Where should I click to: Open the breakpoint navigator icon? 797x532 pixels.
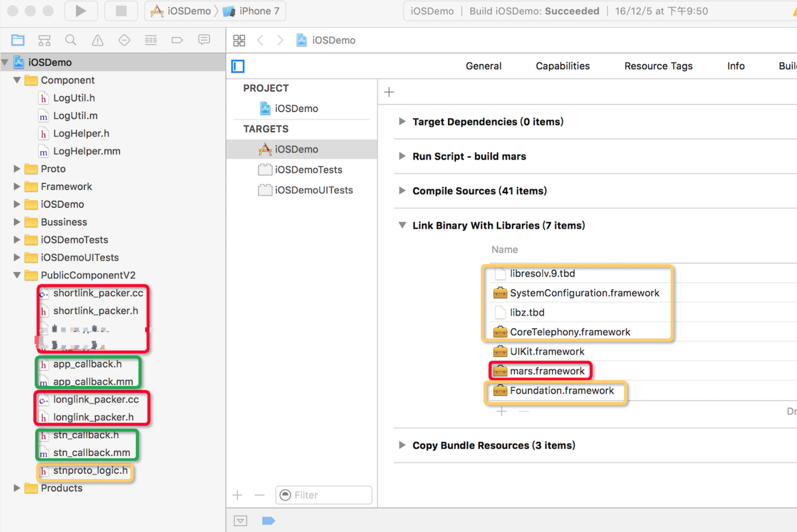pyautogui.click(x=177, y=40)
